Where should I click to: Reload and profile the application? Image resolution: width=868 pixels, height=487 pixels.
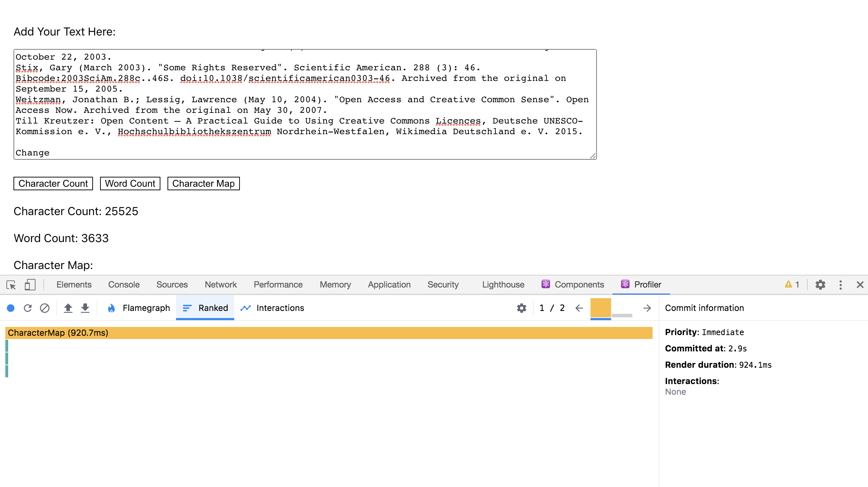click(27, 308)
